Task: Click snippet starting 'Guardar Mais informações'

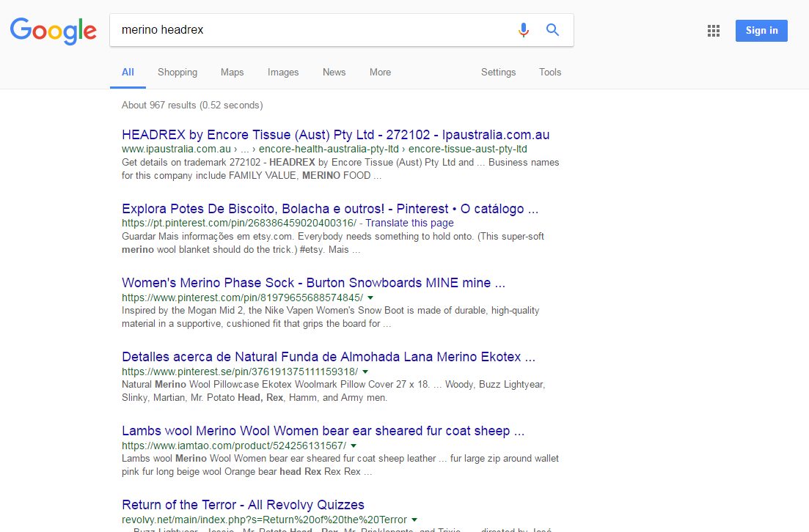Action: (333, 243)
